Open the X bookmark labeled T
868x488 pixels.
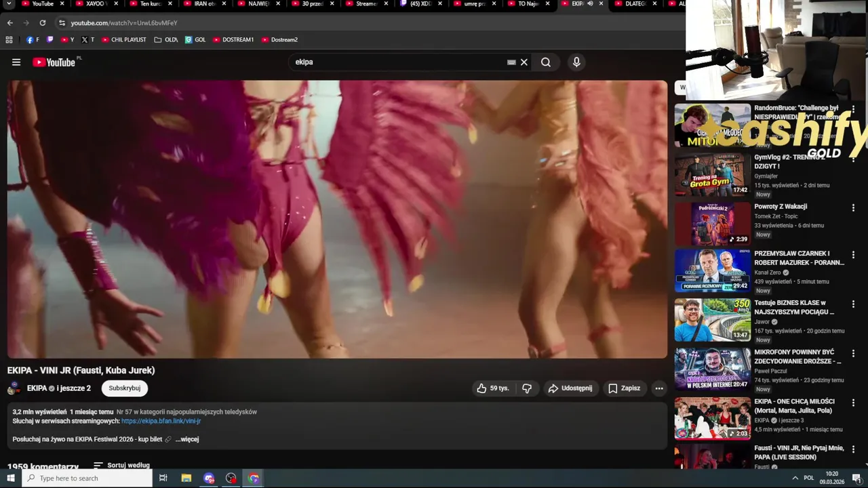(x=88, y=40)
